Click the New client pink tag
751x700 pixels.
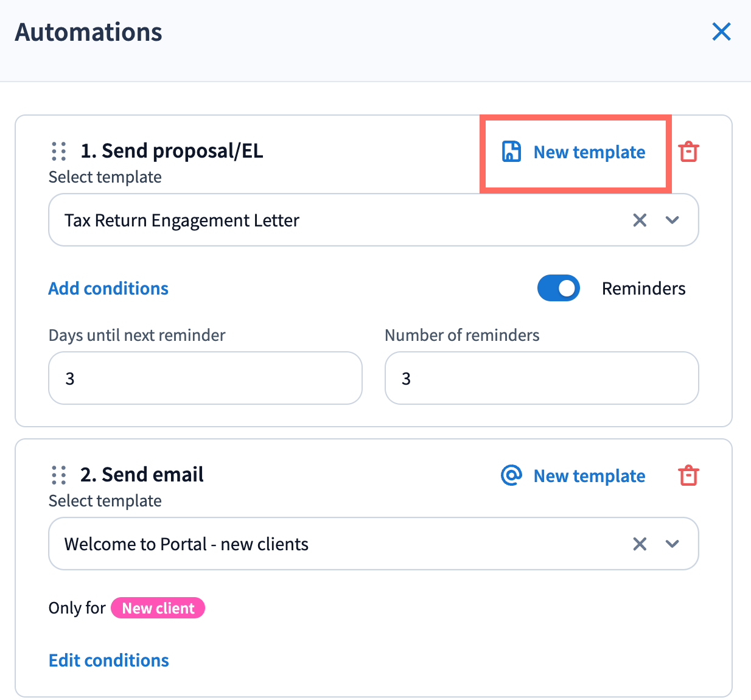tap(158, 608)
